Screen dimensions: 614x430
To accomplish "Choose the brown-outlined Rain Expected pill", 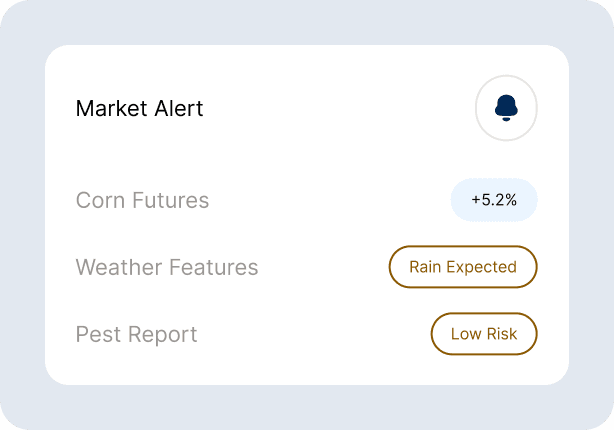I will coord(463,267).
